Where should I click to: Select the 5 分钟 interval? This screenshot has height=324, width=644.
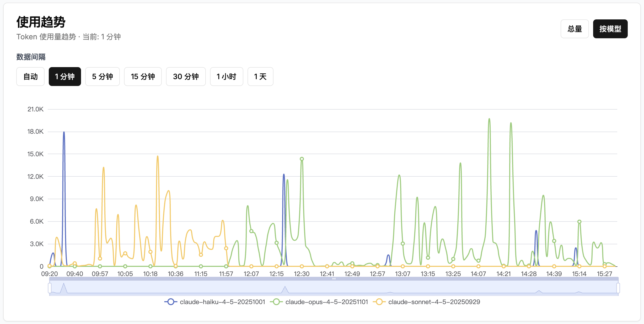[102, 77]
